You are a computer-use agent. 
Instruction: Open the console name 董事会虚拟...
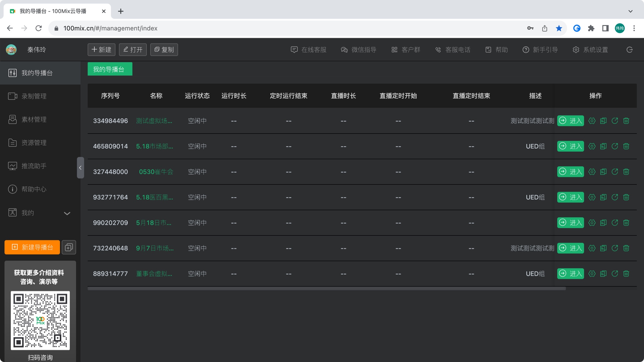tap(154, 274)
